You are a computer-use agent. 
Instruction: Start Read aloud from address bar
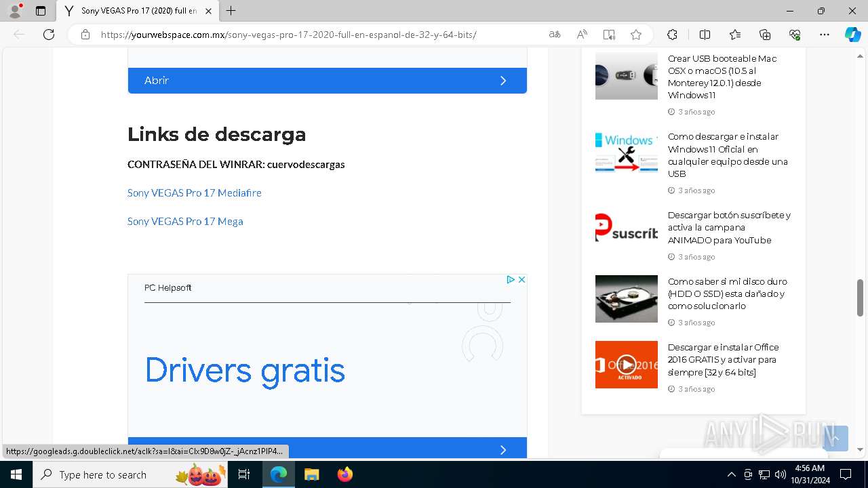click(582, 35)
